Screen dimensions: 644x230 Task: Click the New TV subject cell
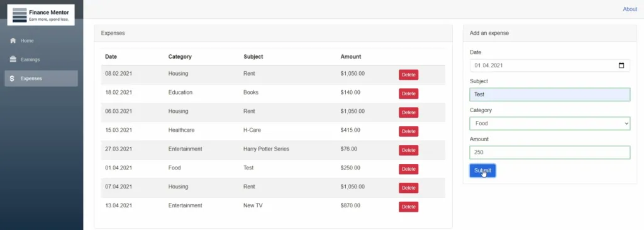[253, 205]
